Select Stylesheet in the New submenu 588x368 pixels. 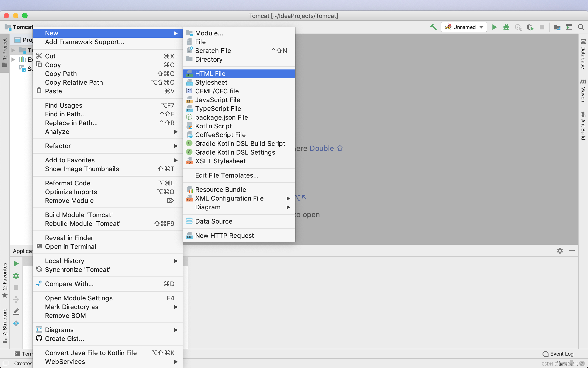239,83
